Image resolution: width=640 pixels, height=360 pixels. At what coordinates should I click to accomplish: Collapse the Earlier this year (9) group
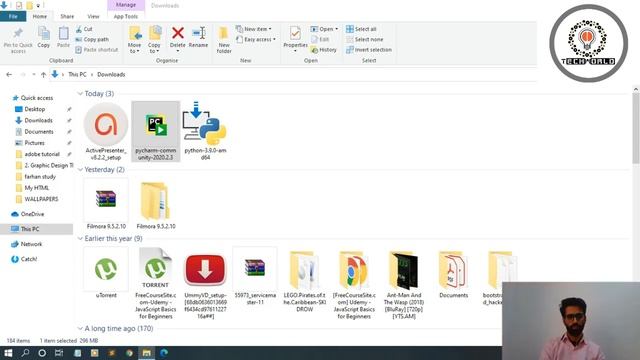click(x=80, y=239)
